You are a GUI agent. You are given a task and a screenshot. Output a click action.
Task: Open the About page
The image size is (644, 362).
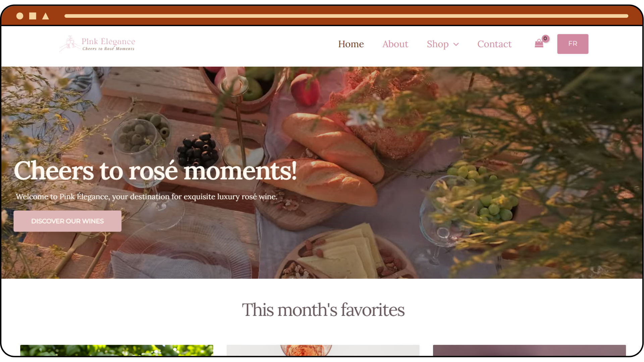(x=395, y=44)
